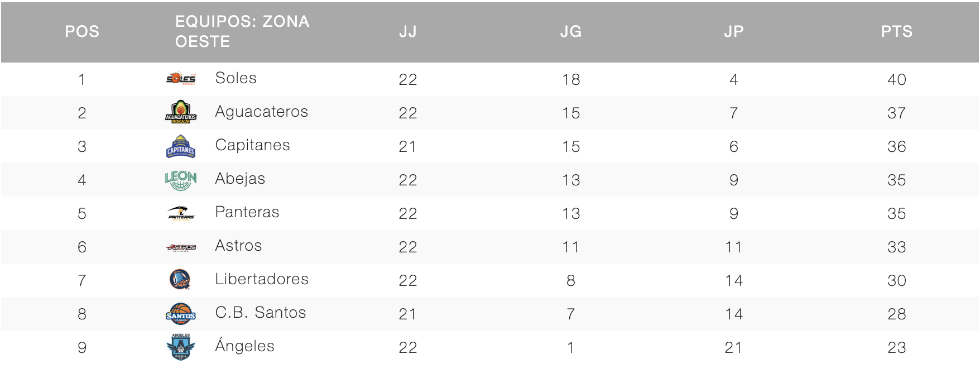Click the green León Abejas logo
This screenshot has width=980, height=373.
[181, 180]
